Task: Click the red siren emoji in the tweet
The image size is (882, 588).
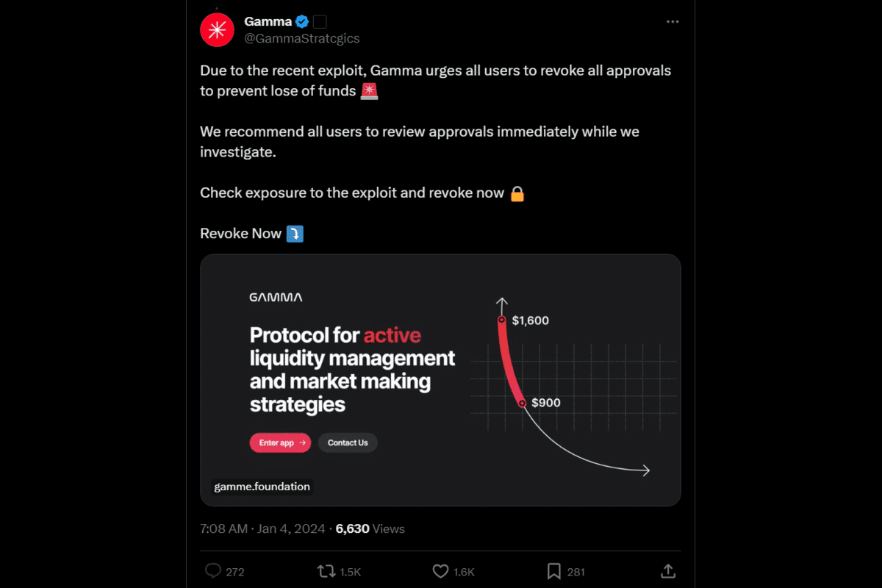Action: pos(368,91)
